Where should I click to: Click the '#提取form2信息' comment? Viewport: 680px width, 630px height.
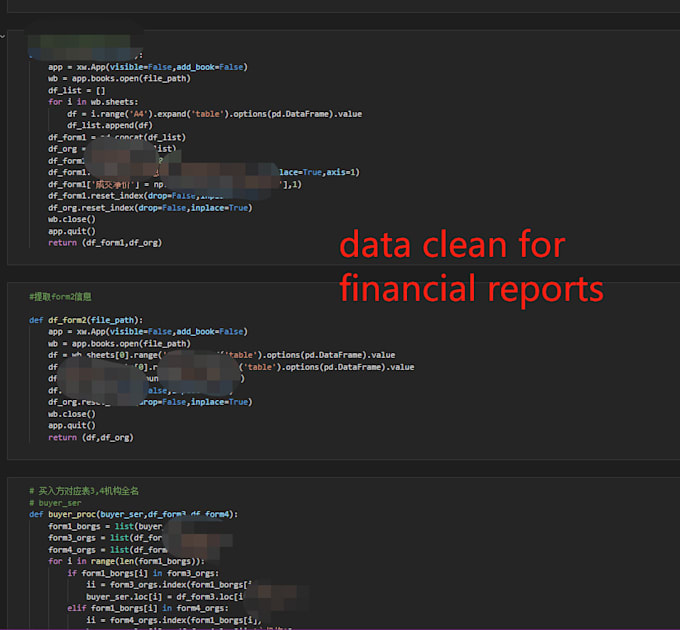[x=60, y=297]
